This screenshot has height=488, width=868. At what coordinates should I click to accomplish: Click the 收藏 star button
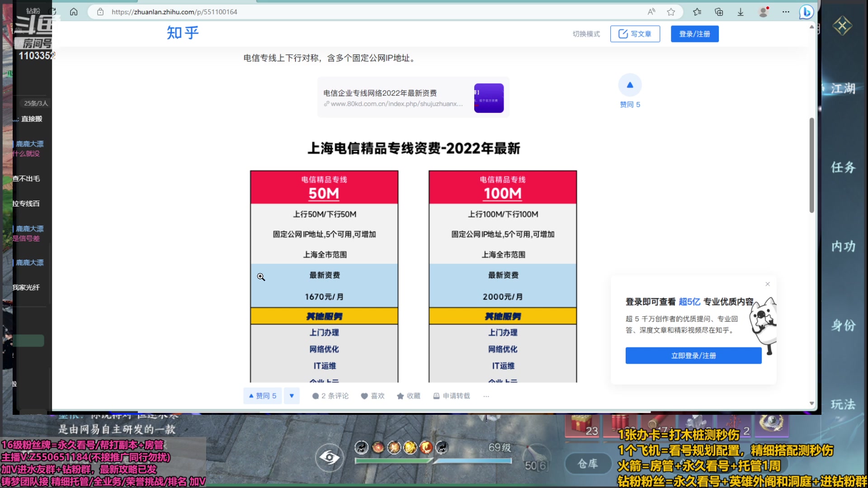pyautogui.click(x=409, y=396)
